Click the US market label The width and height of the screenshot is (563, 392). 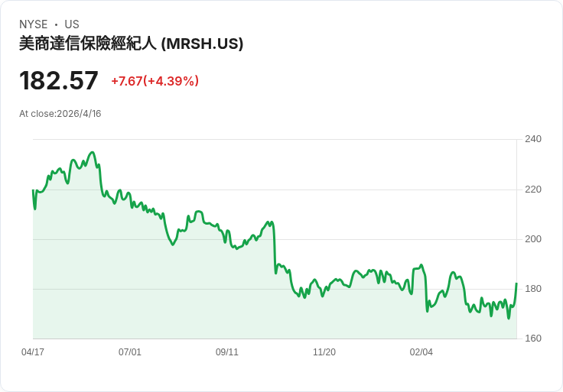click(72, 24)
